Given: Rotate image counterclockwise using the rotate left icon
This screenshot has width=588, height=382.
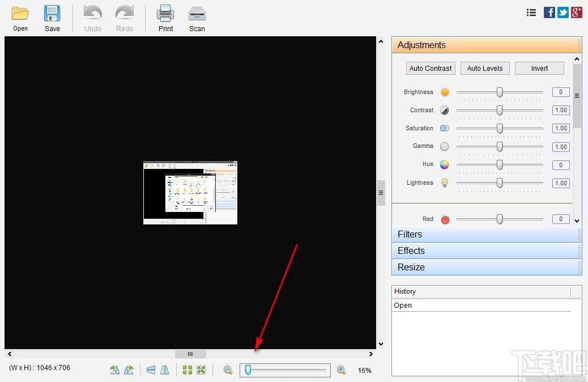Looking at the screenshot, I should click(129, 370).
